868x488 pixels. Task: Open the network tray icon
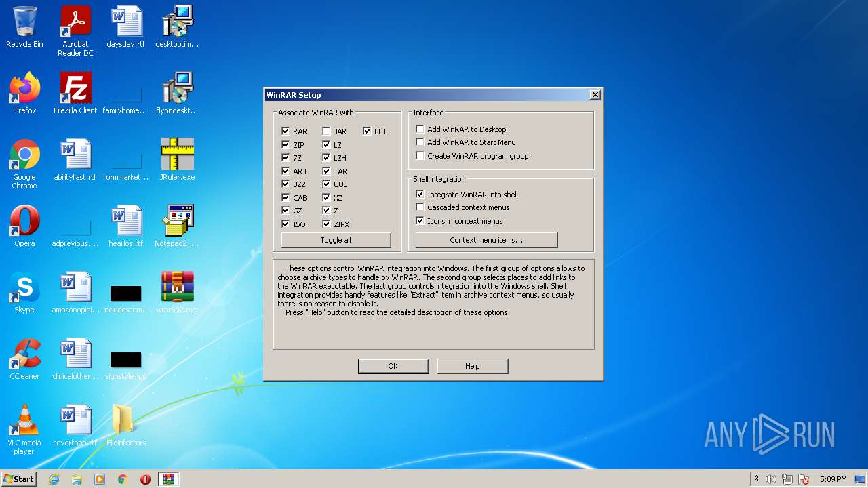coord(787,479)
